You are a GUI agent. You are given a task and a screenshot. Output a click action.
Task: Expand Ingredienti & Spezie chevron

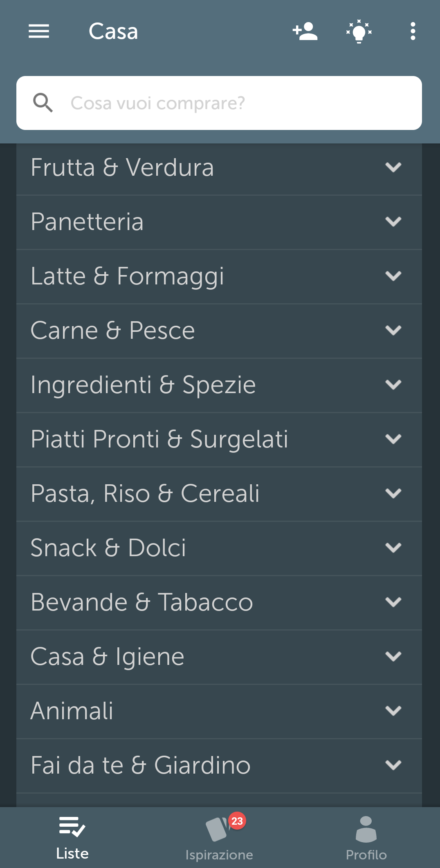pos(393,385)
